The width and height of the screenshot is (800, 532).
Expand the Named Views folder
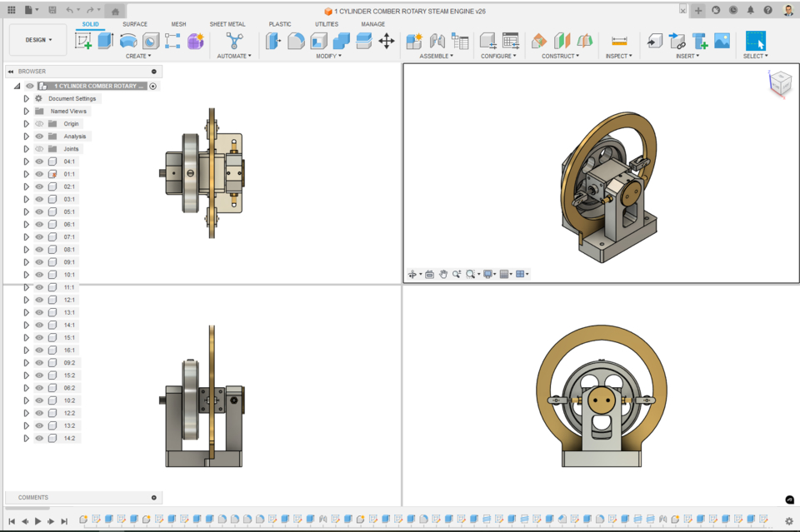point(26,111)
